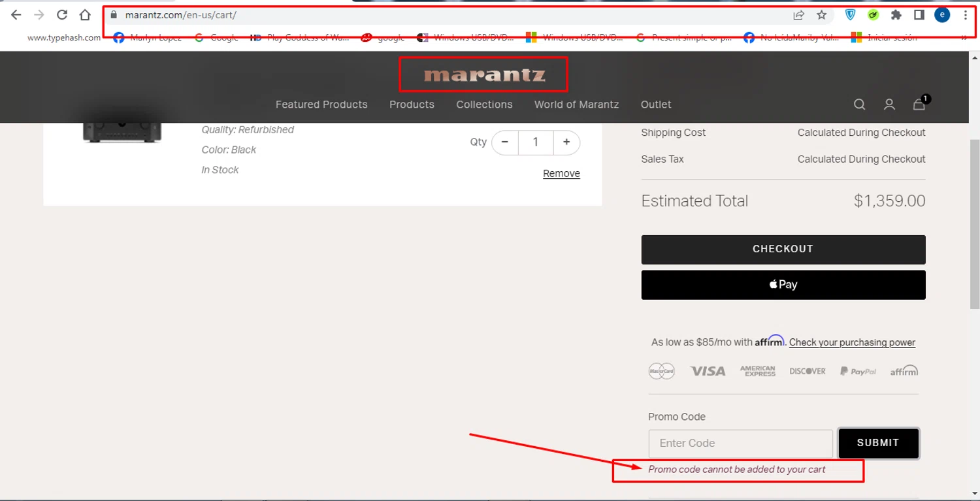Click the Shipping Cost label
The width and height of the screenshot is (980, 501).
click(674, 133)
